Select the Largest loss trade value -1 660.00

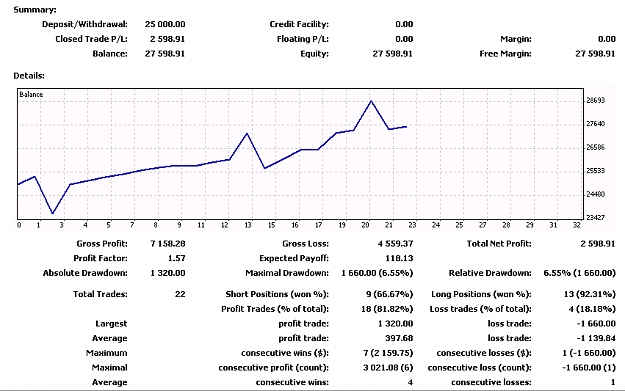click(596, 324)
